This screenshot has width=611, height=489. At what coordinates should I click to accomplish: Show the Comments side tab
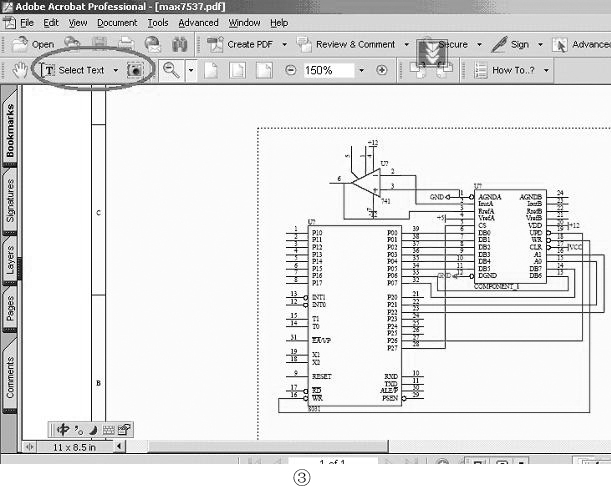(x=10, y=376)
